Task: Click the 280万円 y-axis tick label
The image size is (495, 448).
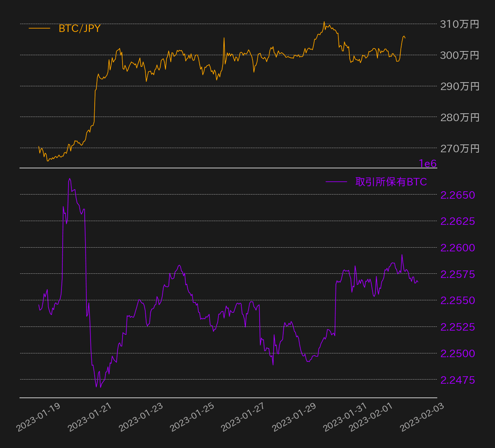Action: [459, 117]
